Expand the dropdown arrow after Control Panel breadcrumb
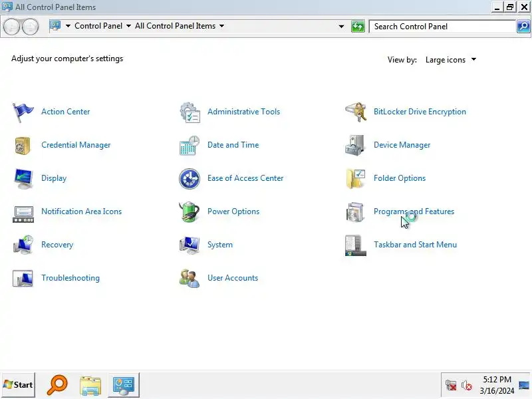This screenshot has width=532, height=399. click(x=128, y=26)
